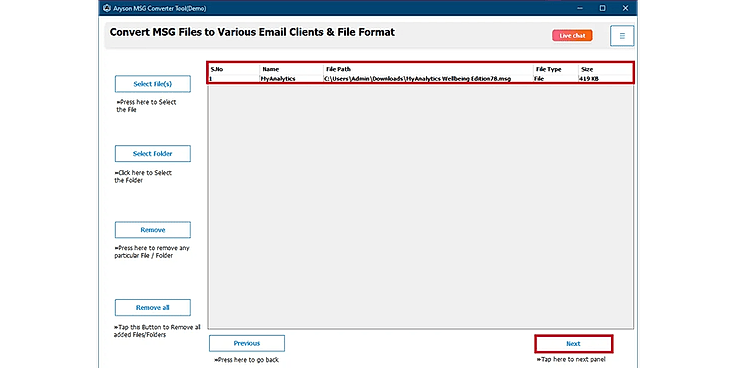Click the 419 KB size cell
Screen dimensions: 736x368
click(x=606, y=79)
